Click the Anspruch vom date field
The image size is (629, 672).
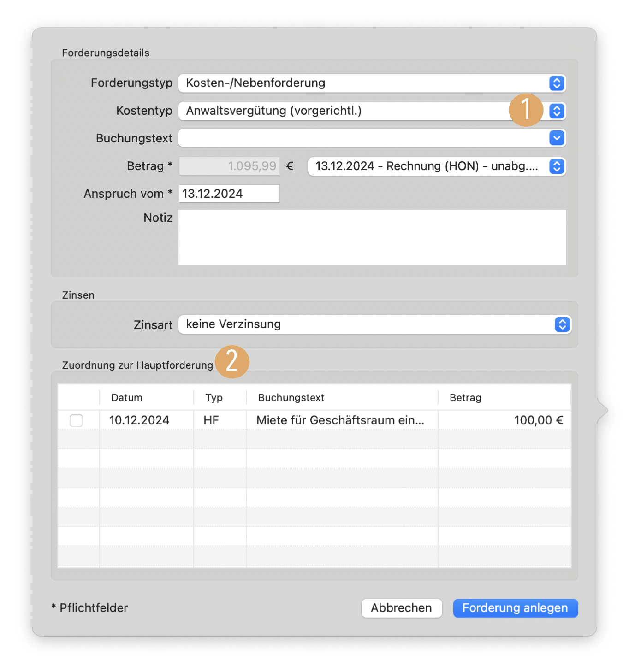[x=229, y=194]
